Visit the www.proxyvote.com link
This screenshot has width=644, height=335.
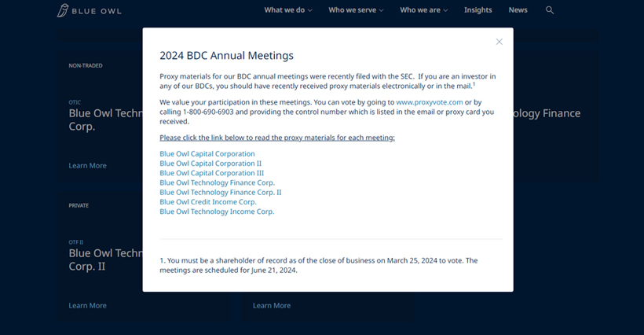430,102
